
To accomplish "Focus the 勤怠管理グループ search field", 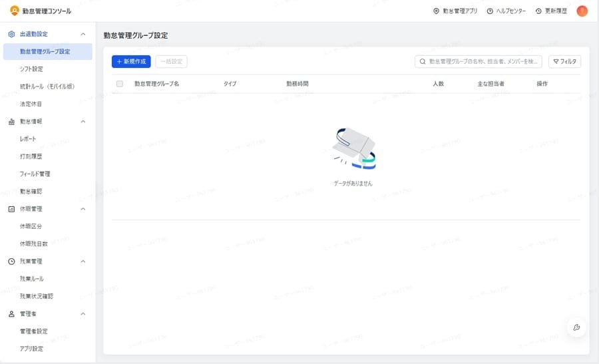I will (x=479, y=61).
